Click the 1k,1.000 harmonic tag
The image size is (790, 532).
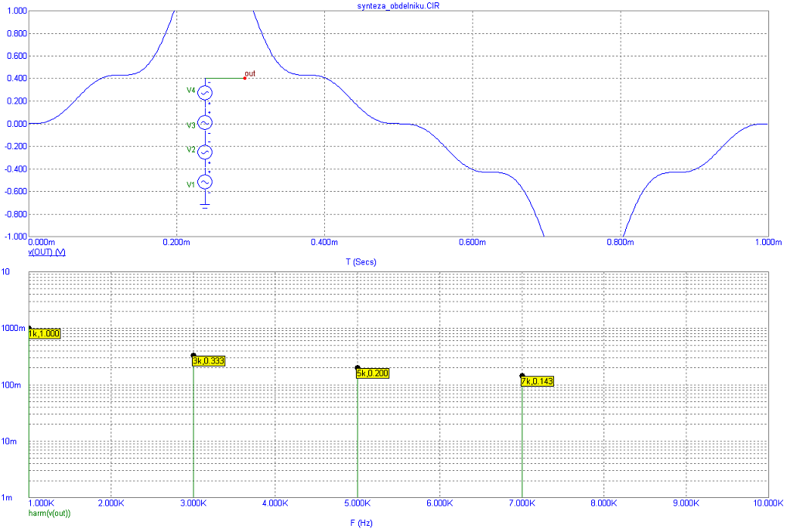tap(44, 334)
